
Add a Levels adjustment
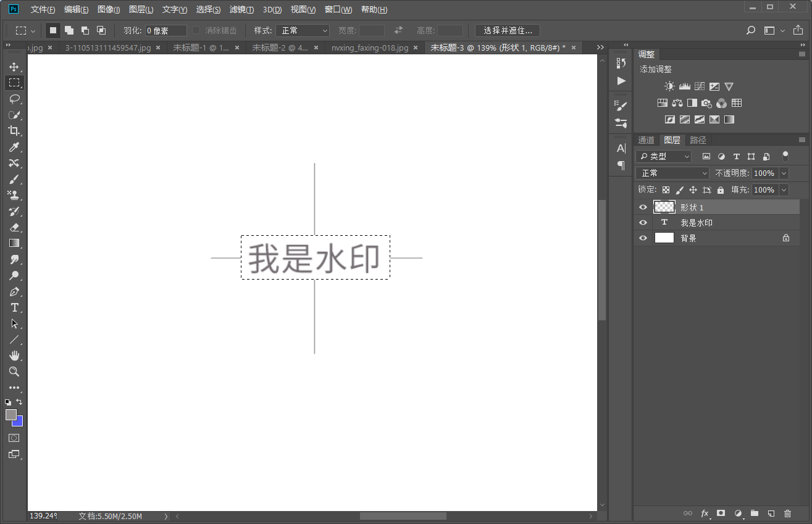(x=684, y=86)
